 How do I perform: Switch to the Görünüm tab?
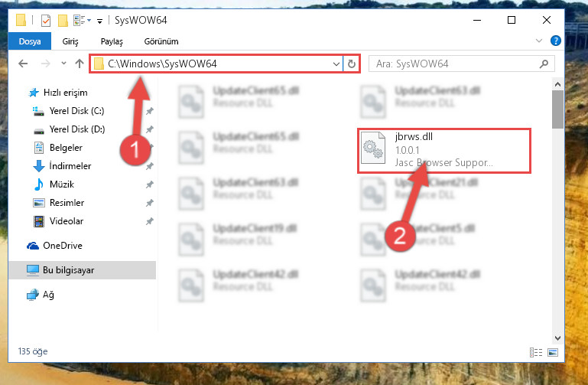coord(161,41)
